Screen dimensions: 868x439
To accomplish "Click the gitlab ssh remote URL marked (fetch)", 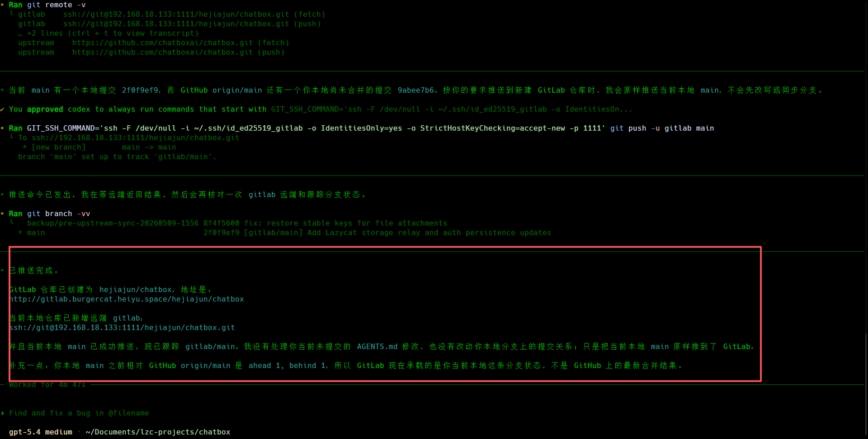I will [x=176, y=14].
